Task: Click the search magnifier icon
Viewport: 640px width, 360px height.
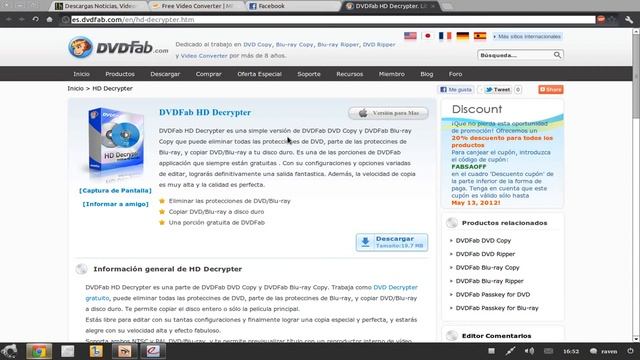Action: 557,55
